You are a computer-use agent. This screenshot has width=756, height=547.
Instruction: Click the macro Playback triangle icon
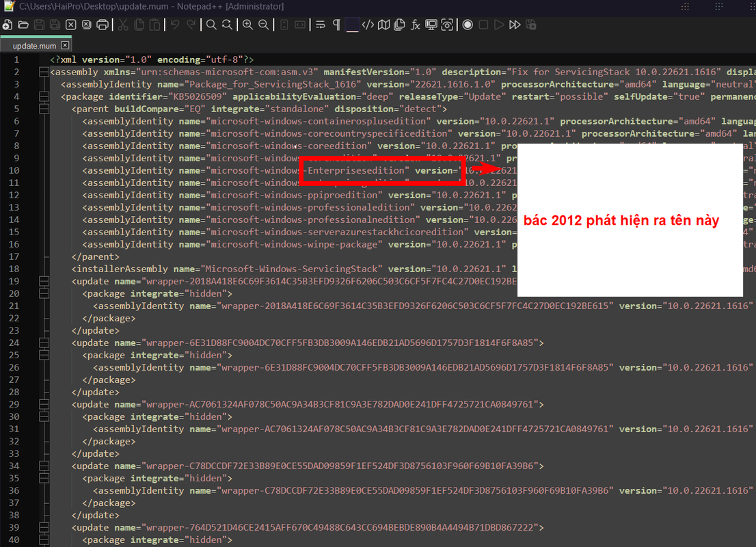click(499, 25)
